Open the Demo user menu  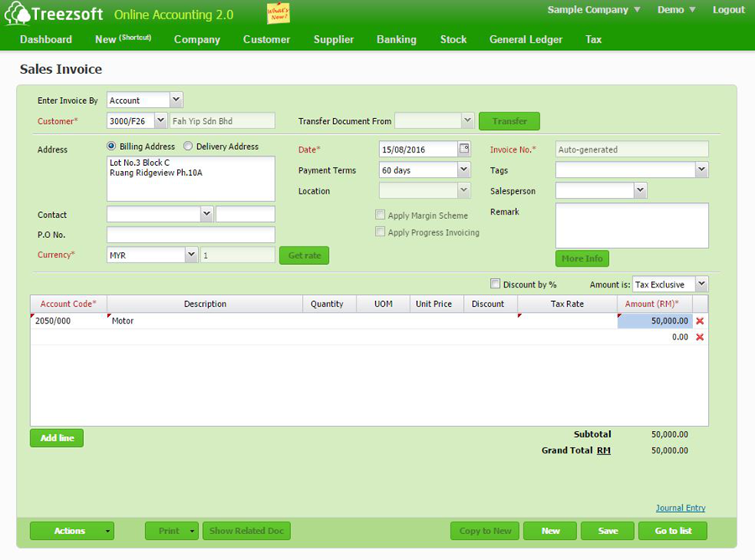pyautogui.click(x=676, y=9)
